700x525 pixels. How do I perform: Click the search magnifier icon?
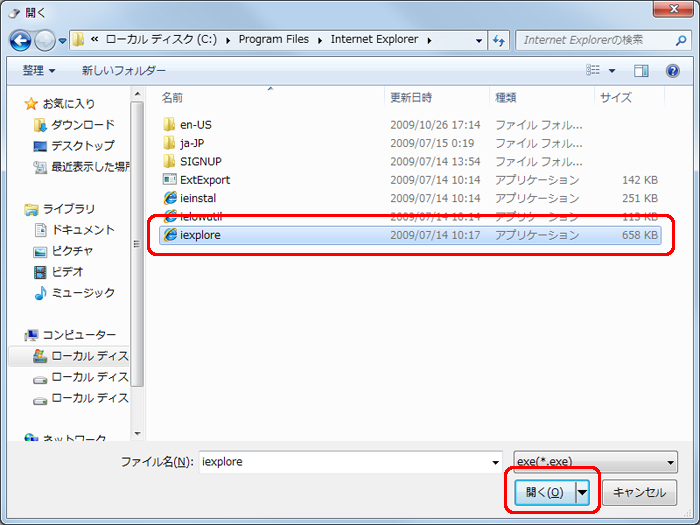tap(680, 41)
